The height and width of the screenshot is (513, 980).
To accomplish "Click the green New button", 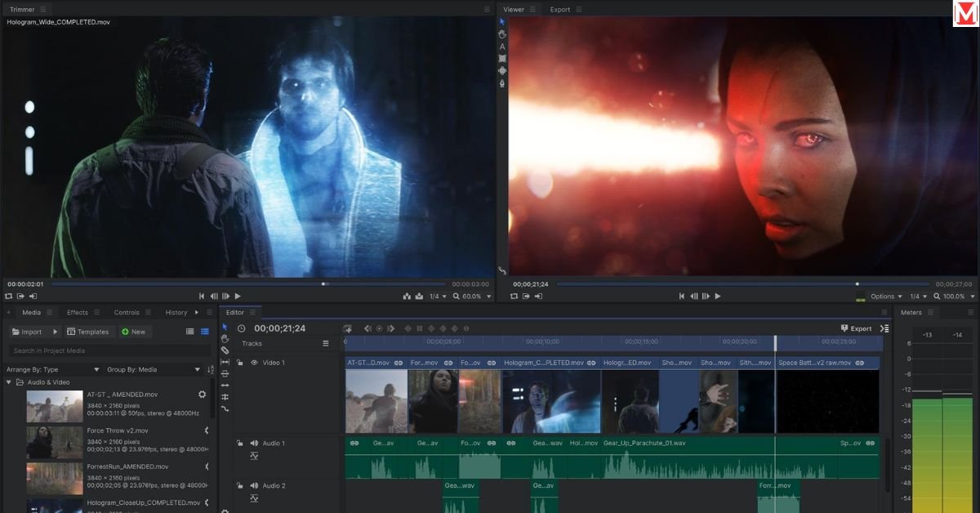I will point(134,332).
